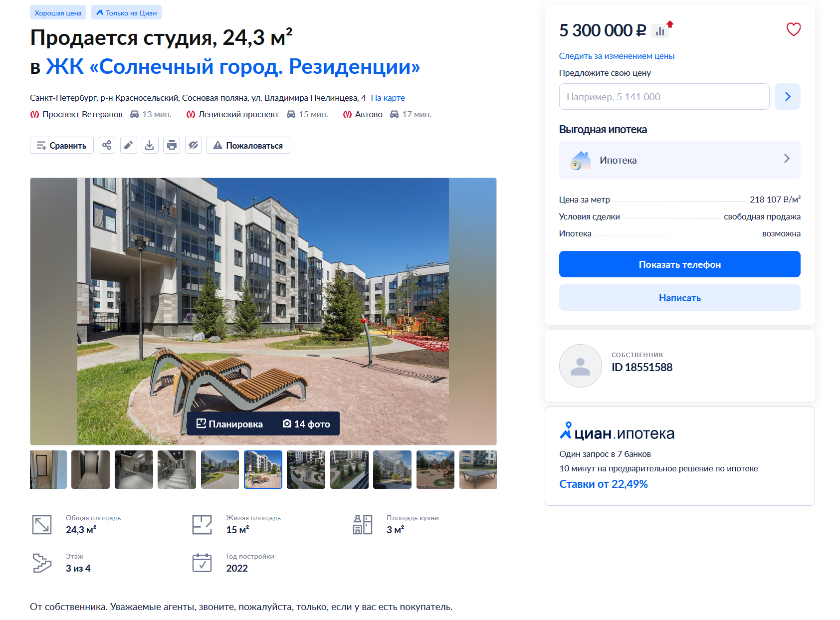
Task: Click the print icon
Action: pos(172,145)
